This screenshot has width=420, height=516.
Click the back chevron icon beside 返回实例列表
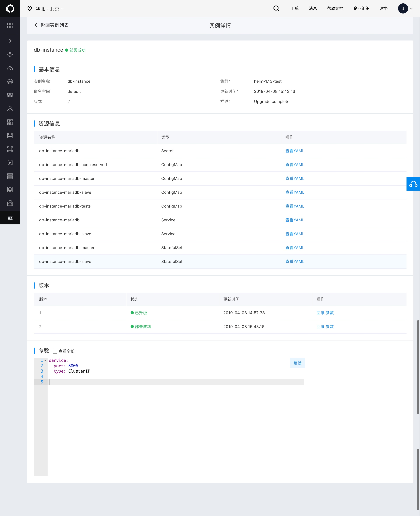(x=36, y=25)
